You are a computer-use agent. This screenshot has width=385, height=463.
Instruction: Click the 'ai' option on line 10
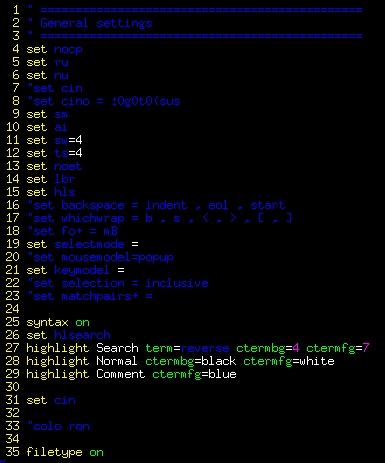point(61,128)
